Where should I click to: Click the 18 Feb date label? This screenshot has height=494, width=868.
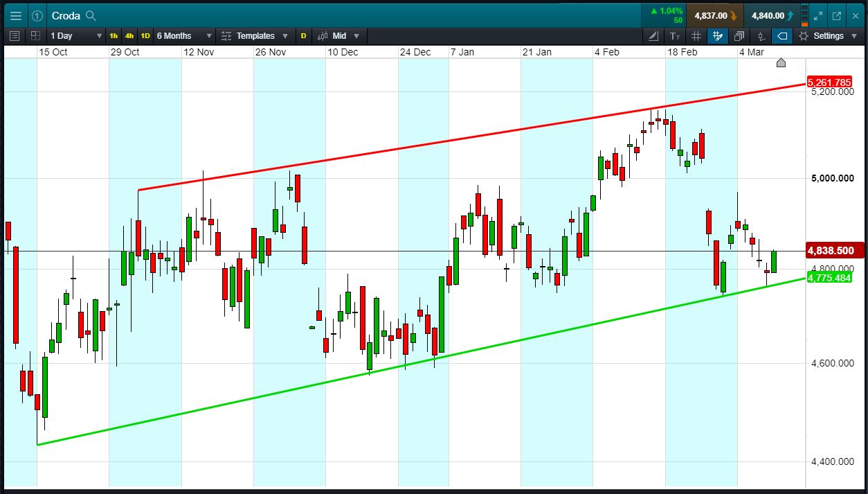682,52
